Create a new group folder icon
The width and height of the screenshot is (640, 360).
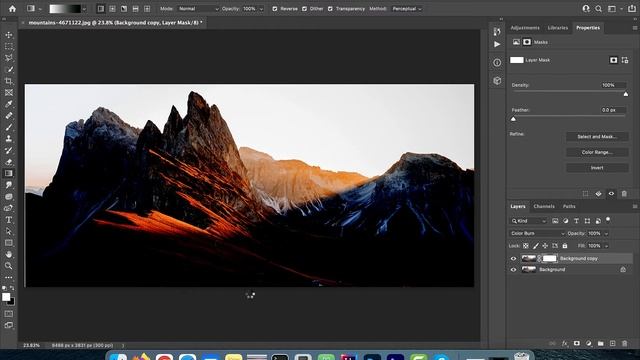tap(600, 344)
